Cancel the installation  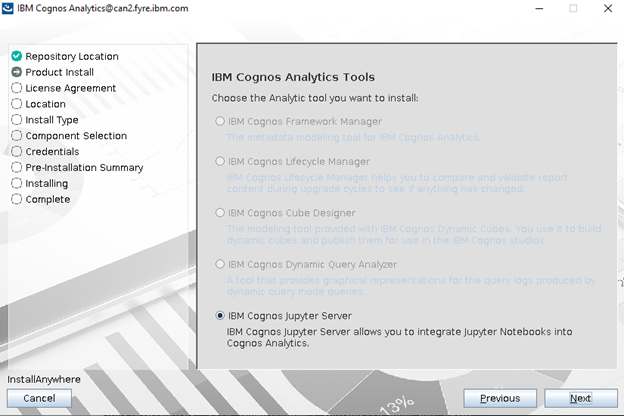39,398
